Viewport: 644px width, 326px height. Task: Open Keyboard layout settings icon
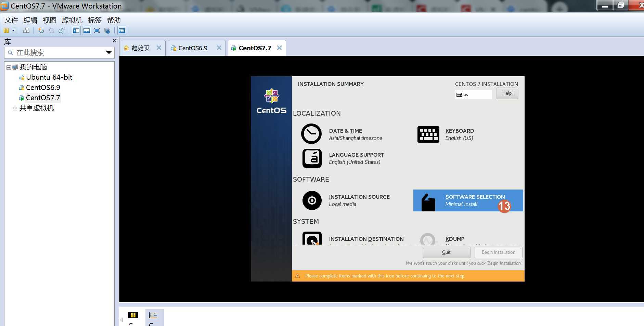(428, 134)
